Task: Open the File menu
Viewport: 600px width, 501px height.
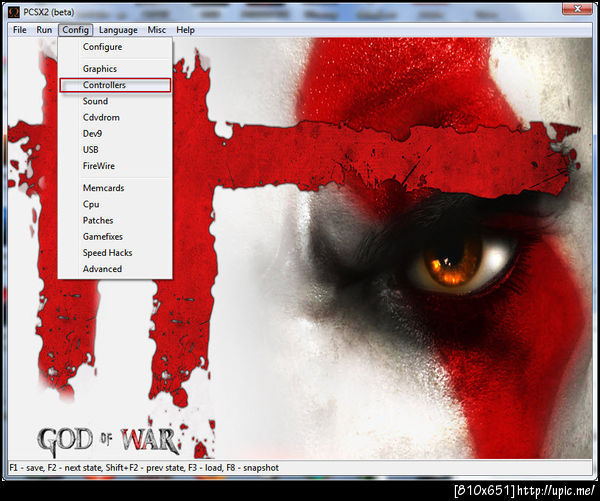Action: coord(20,30)
